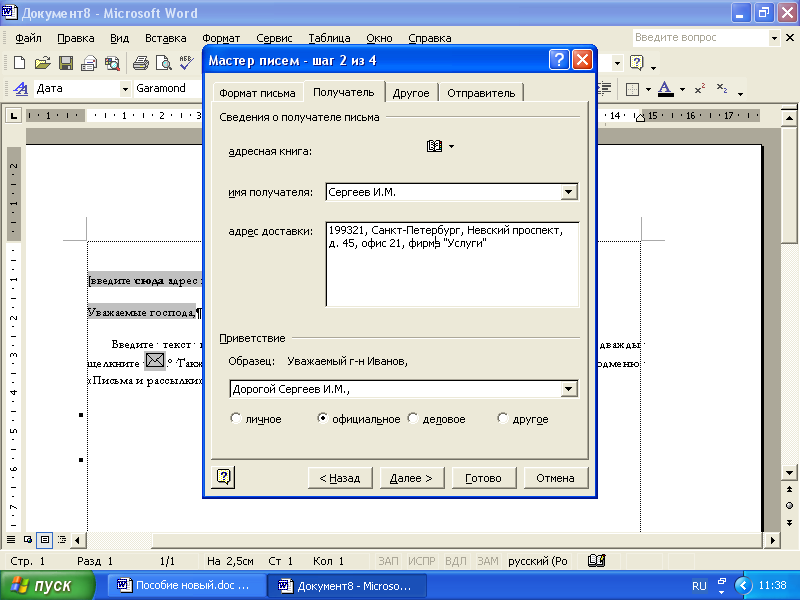This screenshot has width=800, height=600.
Task: Expand standard toolbar options arrow
Action: 654,67
